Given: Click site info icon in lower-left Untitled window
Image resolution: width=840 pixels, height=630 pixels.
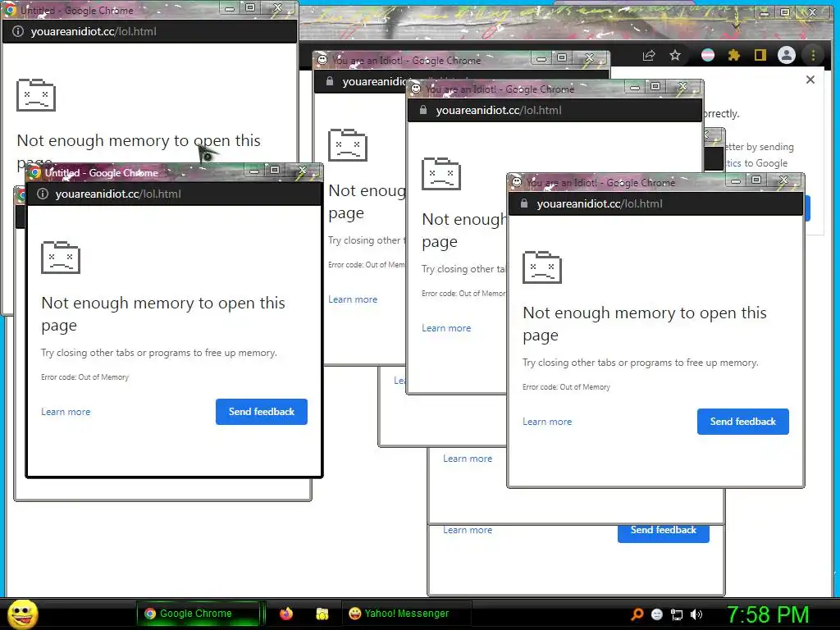Looking at the screenshot, I should point(43,194).
